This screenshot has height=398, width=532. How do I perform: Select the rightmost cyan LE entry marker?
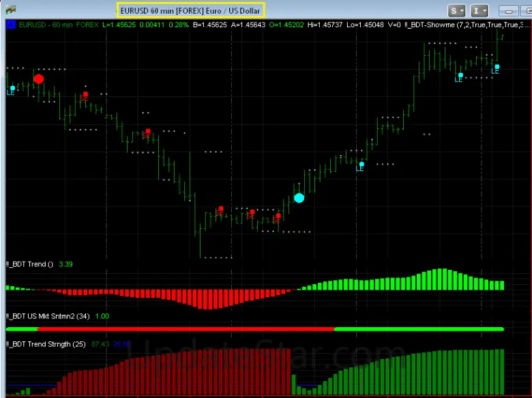tap(497, 67)
